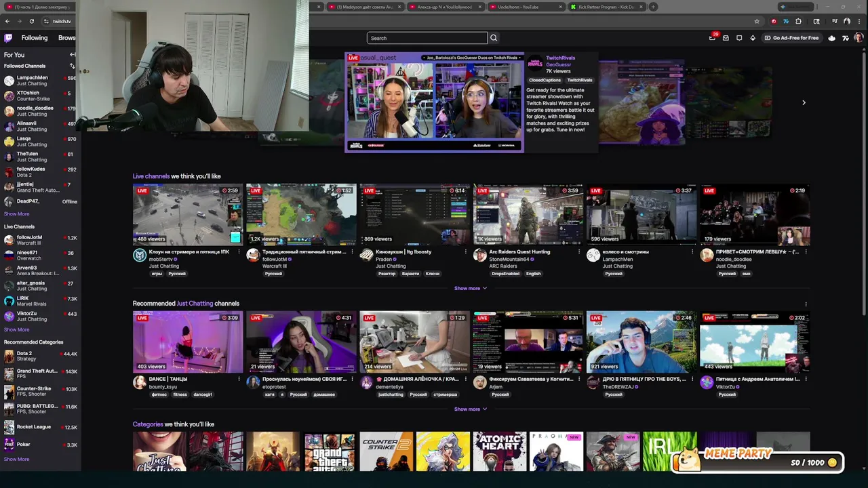Open the crown Prime loot icon

[832, 38]
